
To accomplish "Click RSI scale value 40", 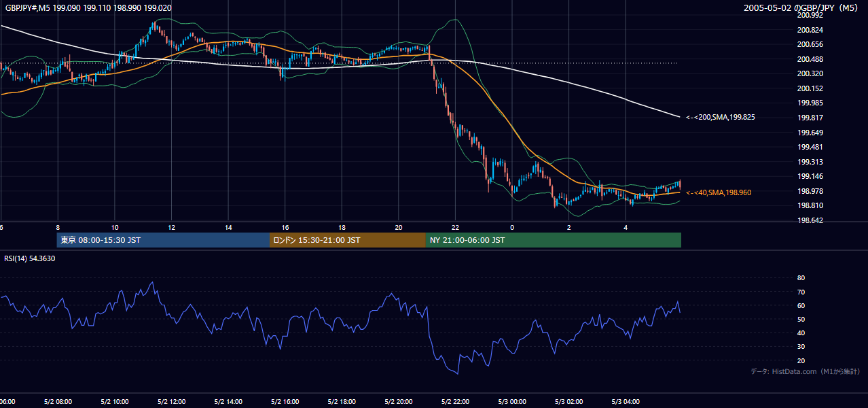I will [801, 333].
